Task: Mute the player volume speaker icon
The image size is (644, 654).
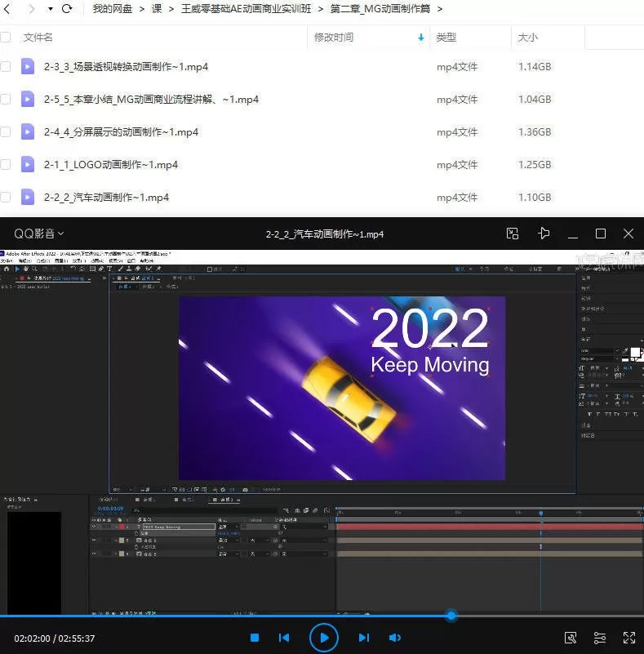Action: (395, 638)
